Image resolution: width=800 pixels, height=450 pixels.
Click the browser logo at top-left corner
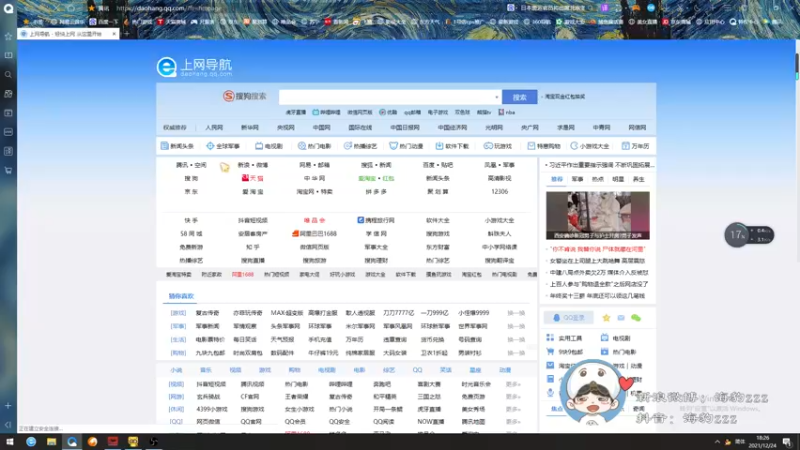8,9
